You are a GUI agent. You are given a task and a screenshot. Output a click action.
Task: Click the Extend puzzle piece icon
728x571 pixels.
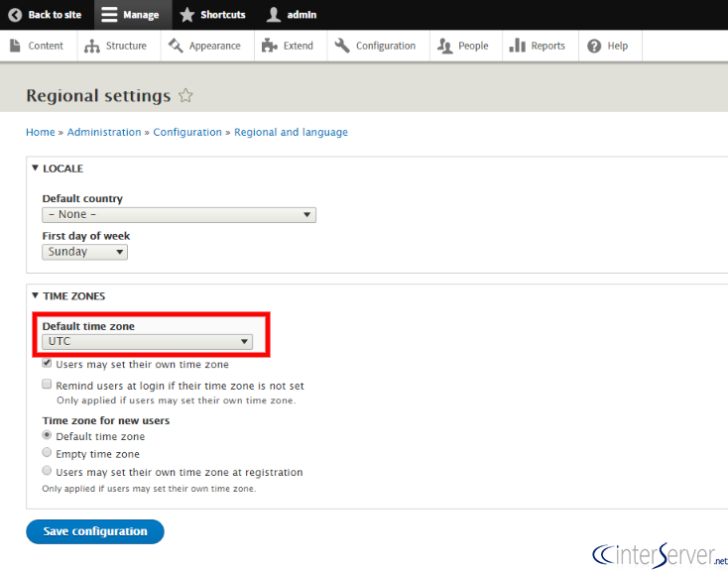pos(270,46)
